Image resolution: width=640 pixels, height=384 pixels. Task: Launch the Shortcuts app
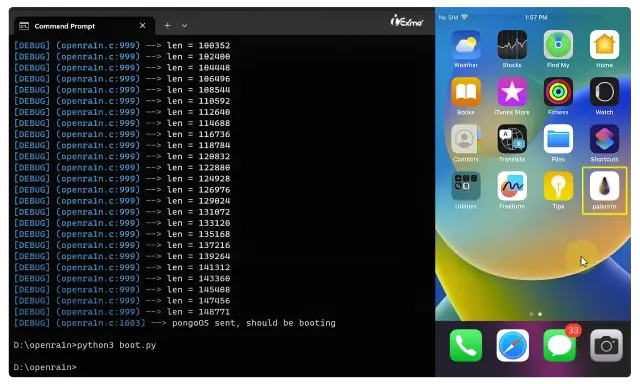click(x=604, y=139)
